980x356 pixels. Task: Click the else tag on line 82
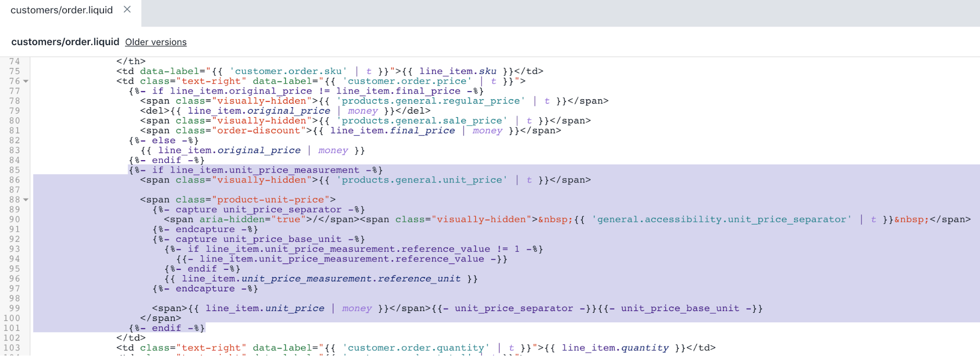164,141
